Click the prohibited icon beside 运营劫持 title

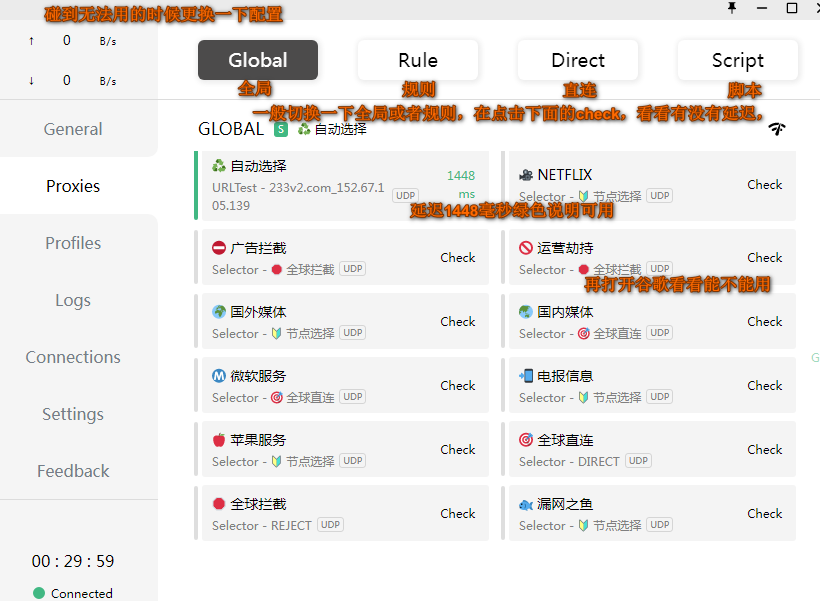coord(526,248)
